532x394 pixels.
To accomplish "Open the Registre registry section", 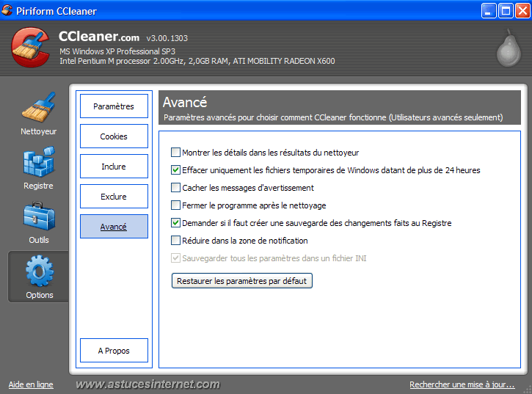I will coord(38,168).
